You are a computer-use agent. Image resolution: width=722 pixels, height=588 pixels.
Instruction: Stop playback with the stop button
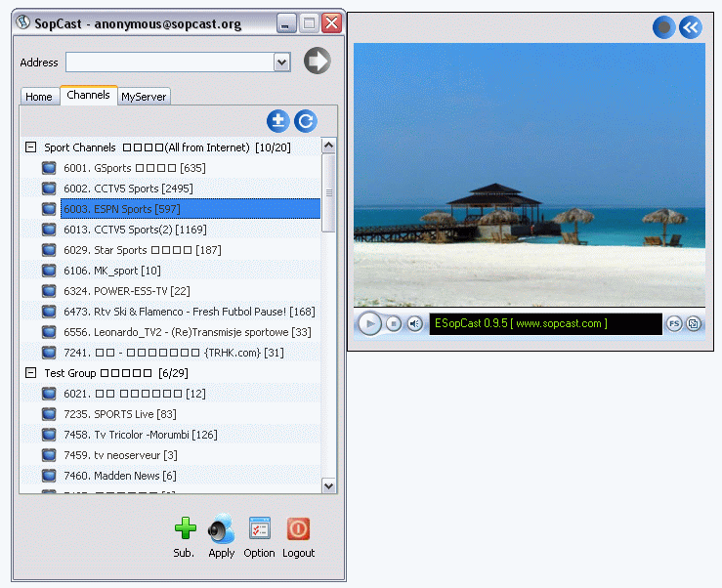coord(394,323)
